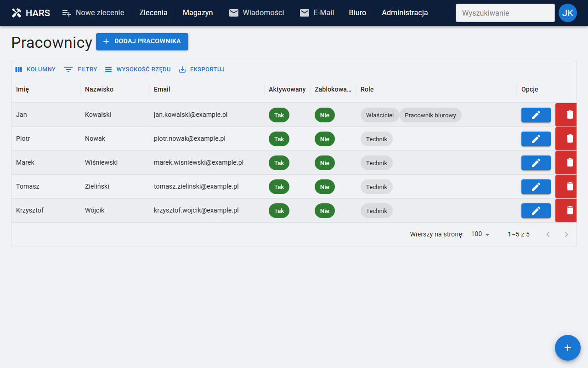This screenshot has width=588, height=368.
Task: Click the HARS tools logo icon
Action: click(x=17, y=13)
